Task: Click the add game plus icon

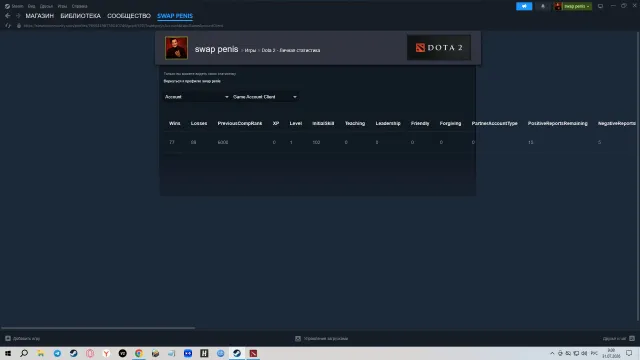Action: (8, 338)
